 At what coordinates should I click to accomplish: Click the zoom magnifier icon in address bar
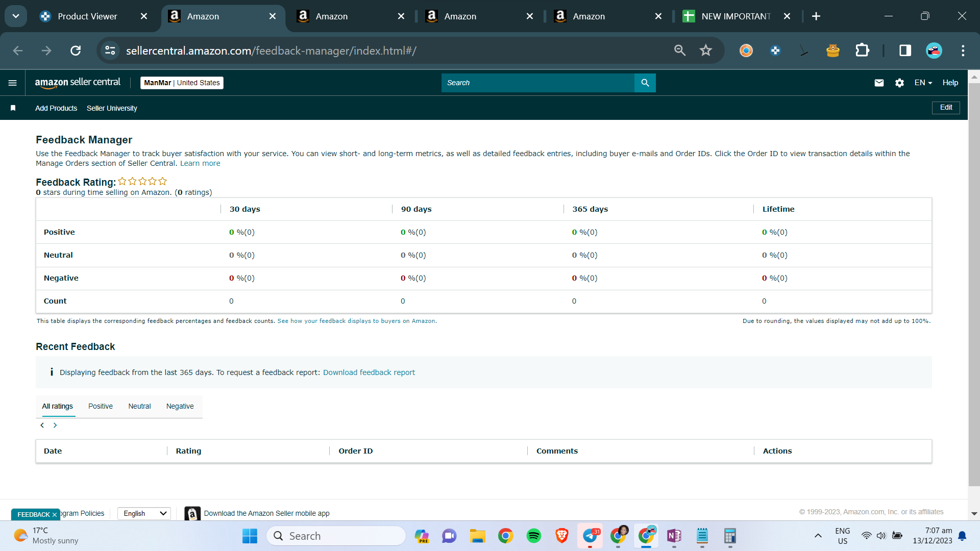680,51
